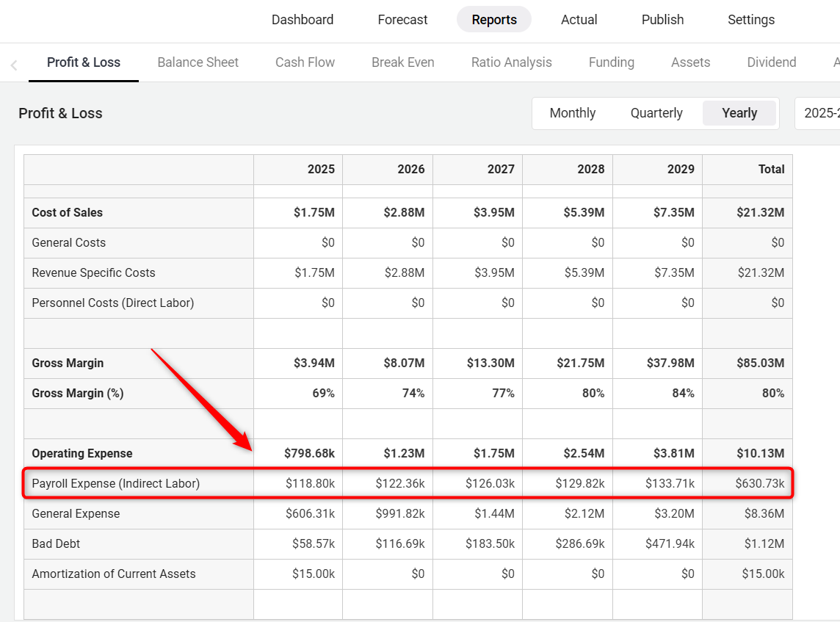The width and height of the screenshot is (840, 622).
Task: Click Operating Expense total $10.13M
Action: (x=760, y=453)
